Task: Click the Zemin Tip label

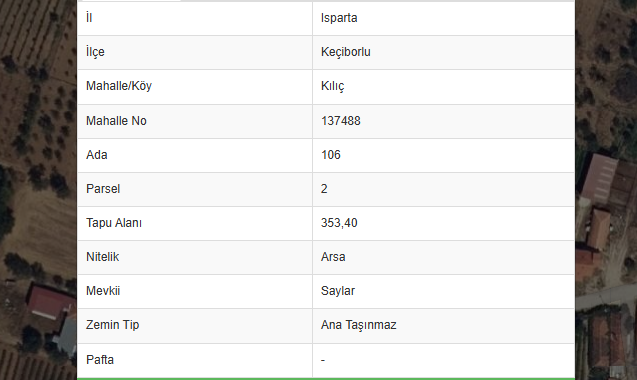Action: (113, 325)
